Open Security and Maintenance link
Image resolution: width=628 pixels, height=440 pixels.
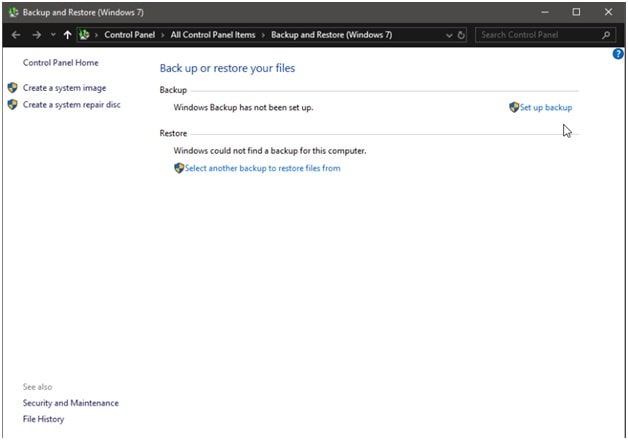(70, 403)
